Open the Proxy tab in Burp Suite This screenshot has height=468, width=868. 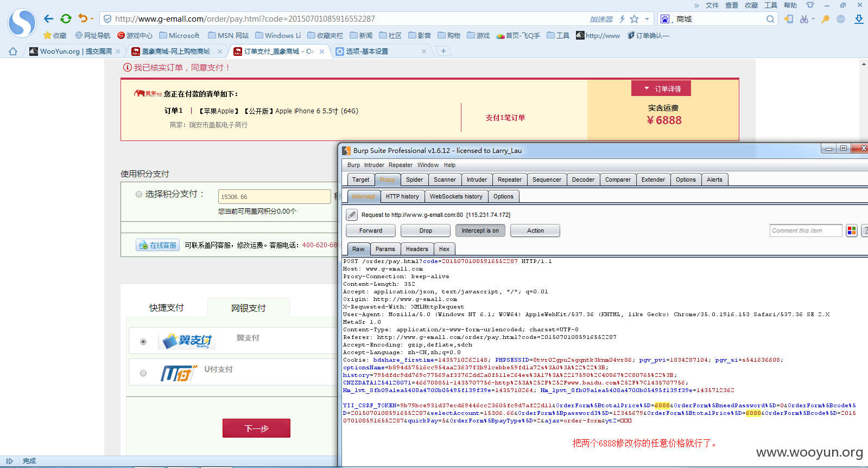pos(387,179)
